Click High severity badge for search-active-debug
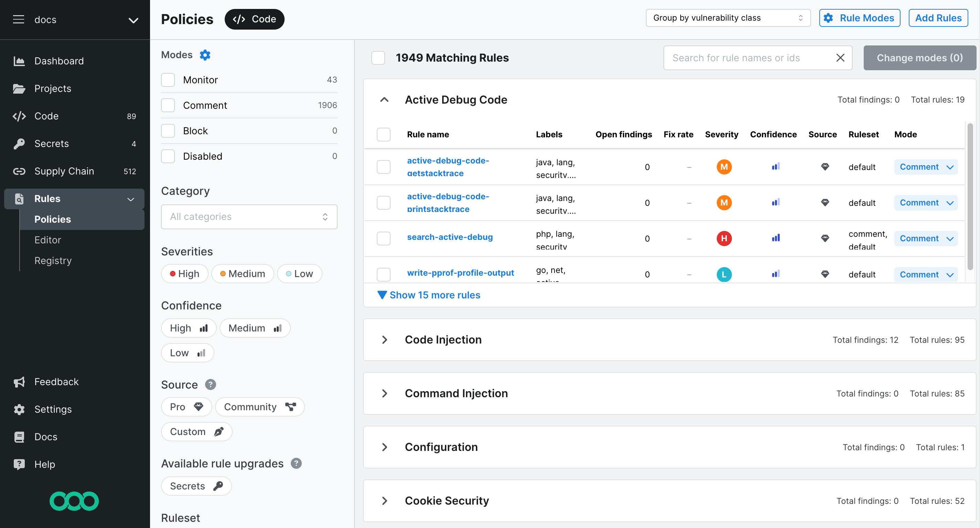The image size is (980, 528). [x=724, y=238]
